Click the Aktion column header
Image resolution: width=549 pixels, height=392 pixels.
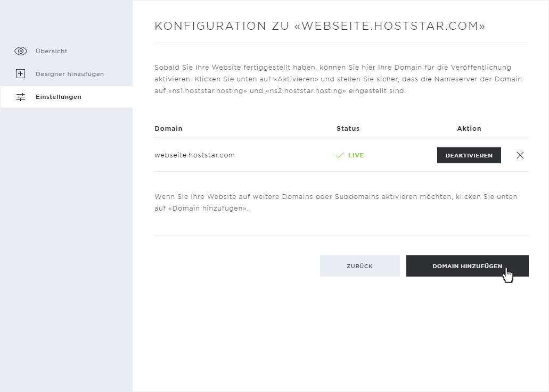(469, 128)
